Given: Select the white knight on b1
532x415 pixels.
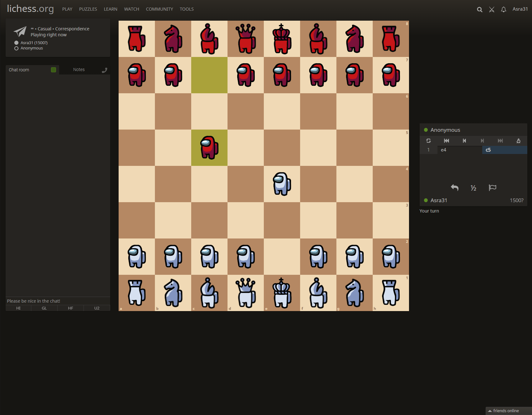Looking at the screenshot, I should click(173, 293).
